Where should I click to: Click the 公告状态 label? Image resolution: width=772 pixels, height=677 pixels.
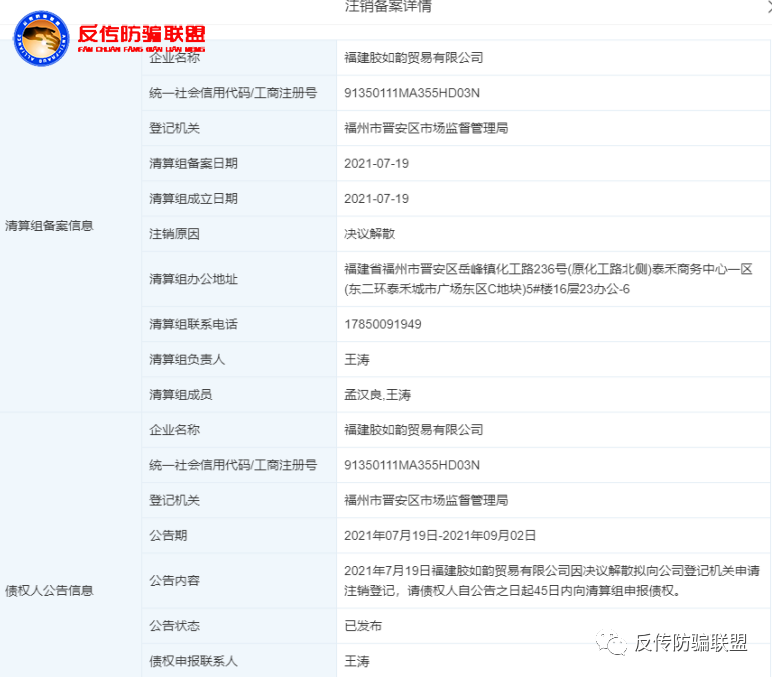174,626
